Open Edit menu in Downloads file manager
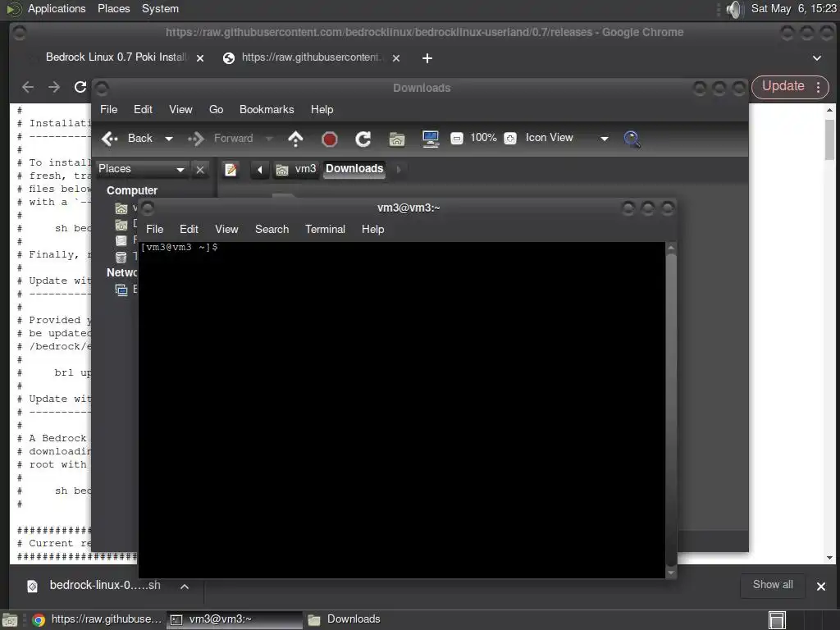 click(143, 109)
